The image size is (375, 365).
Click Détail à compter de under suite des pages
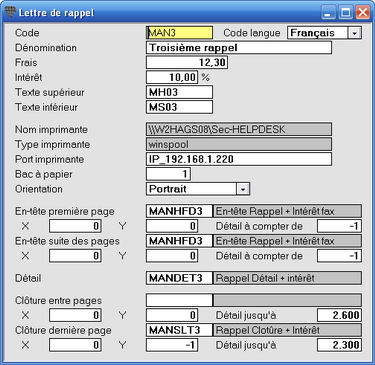[x=339, y=256]
